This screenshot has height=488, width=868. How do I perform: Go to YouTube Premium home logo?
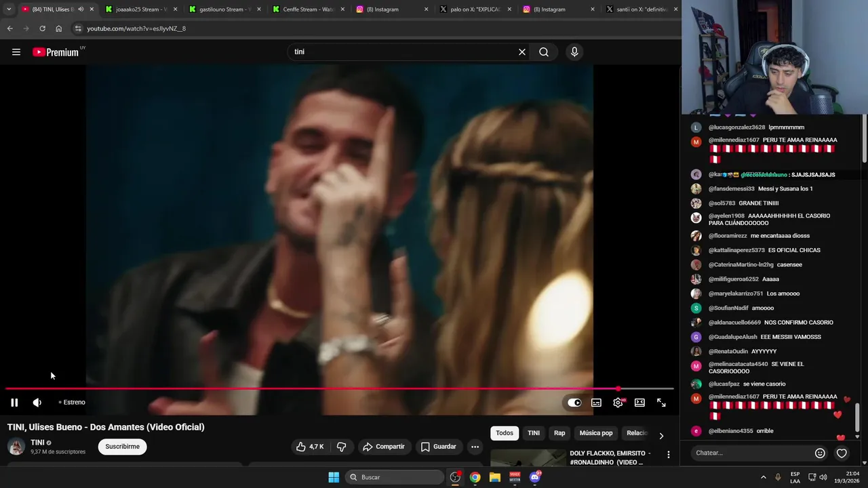click(56, 52)
